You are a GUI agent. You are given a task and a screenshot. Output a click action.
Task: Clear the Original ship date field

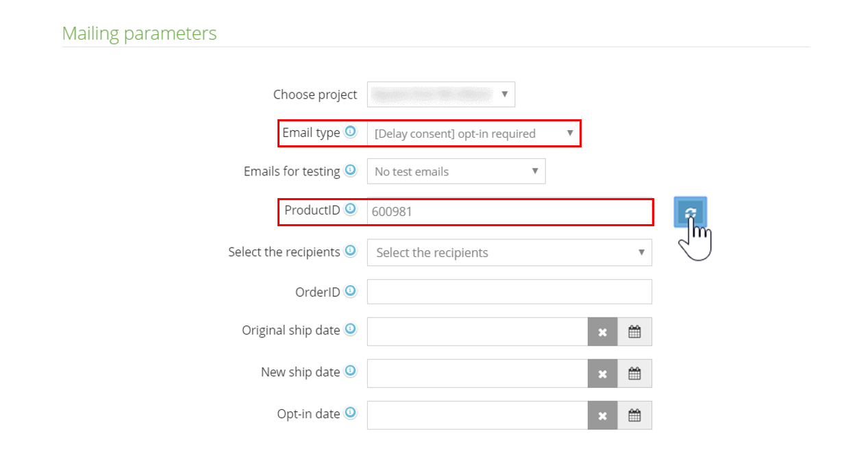click(602, 332)
